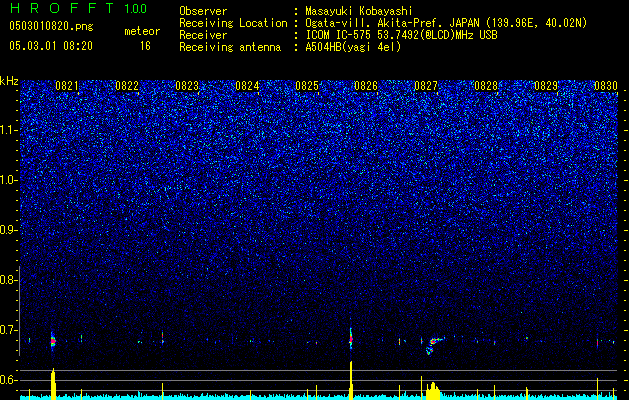This screenshot has height=400, width=629.
Task: Click the strong meteor echo just before 0821
Action: 53,341
